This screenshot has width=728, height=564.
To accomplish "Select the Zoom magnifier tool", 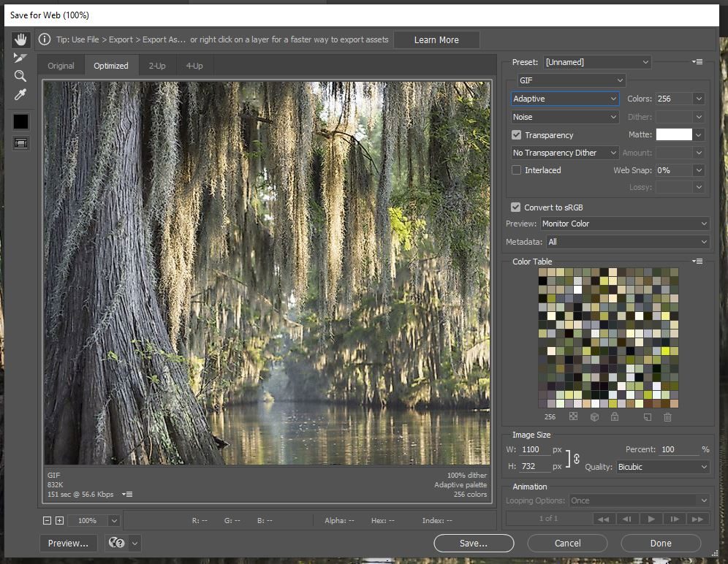I will coord(20,76).
